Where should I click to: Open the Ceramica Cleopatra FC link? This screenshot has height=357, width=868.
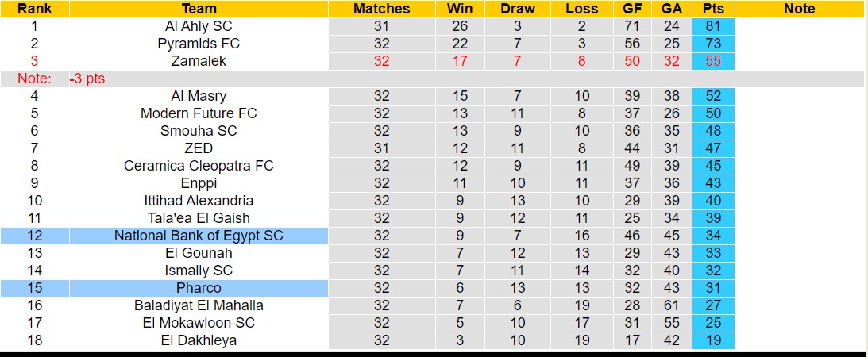pos(199,166)
